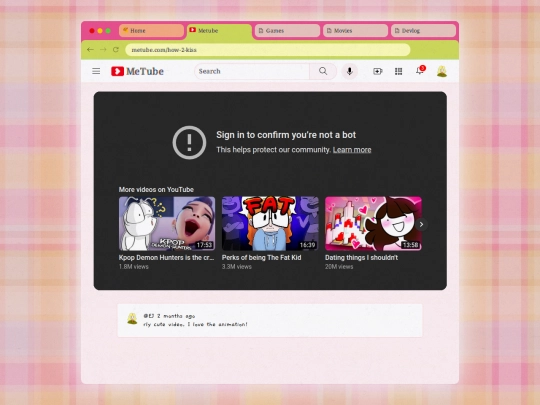This screenshot has height=405, width=540.
Task: Switch to the Home tab
Action: coord(151,31)
